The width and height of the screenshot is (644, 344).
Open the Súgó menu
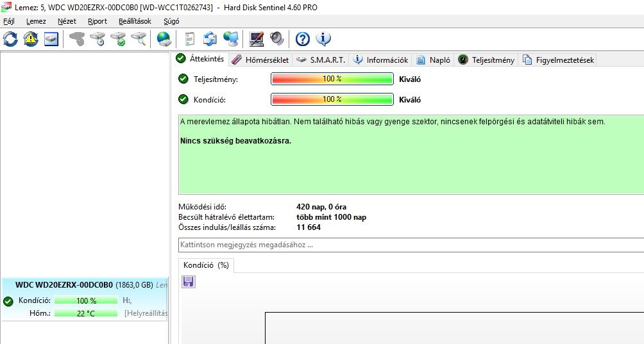pyautogui.click(x=171, y=21)
